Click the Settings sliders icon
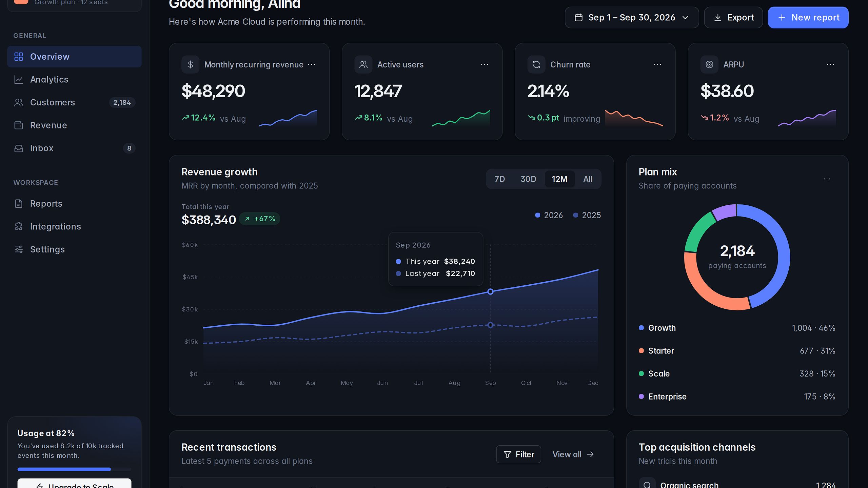The height and width of the screenshot is (488, 868). pyautogui.click(x=19, y=249)
